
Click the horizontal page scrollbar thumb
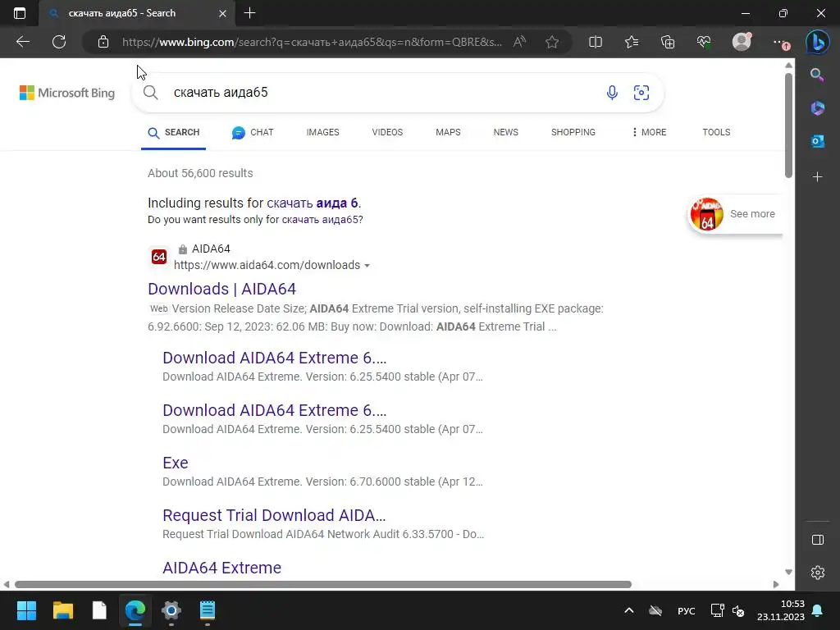click(323, 584)
